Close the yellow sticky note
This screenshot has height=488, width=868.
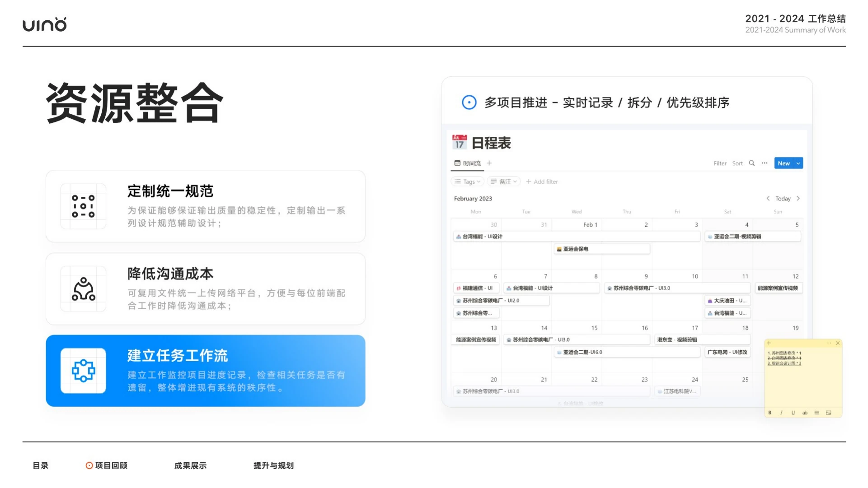tap(838, 344)
